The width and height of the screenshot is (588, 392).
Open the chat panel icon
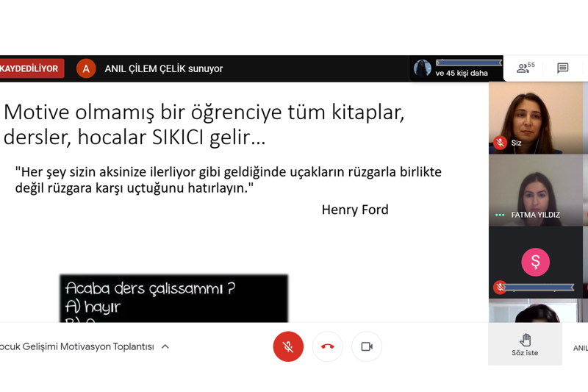pyautogui.click(x=562, y=68)
